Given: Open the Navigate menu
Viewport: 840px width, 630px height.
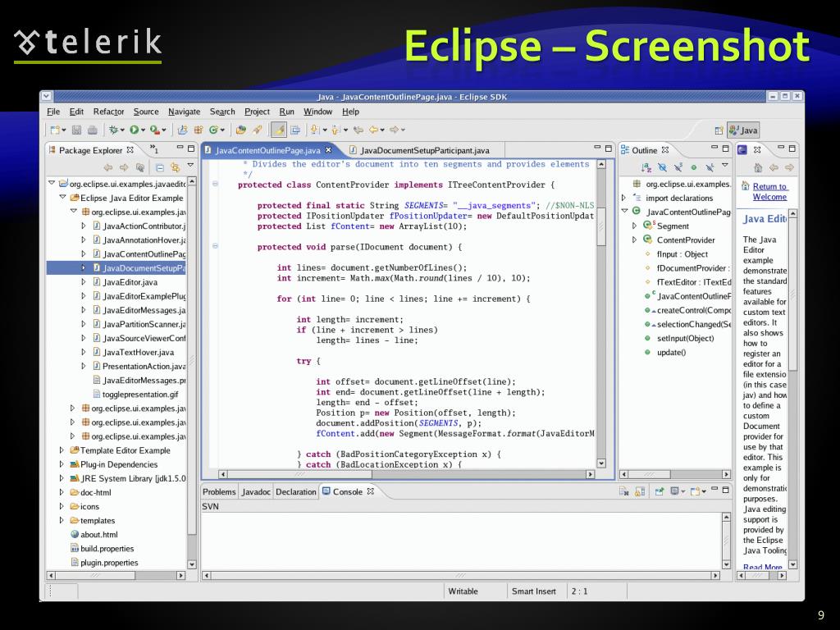Looking at the screenshot, I should 185,112.
